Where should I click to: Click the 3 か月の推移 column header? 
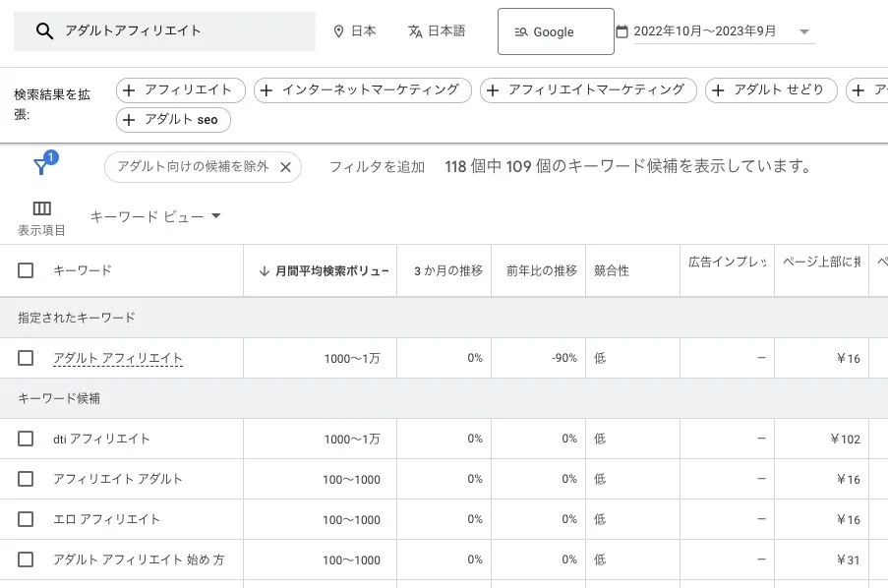(448, 270)
